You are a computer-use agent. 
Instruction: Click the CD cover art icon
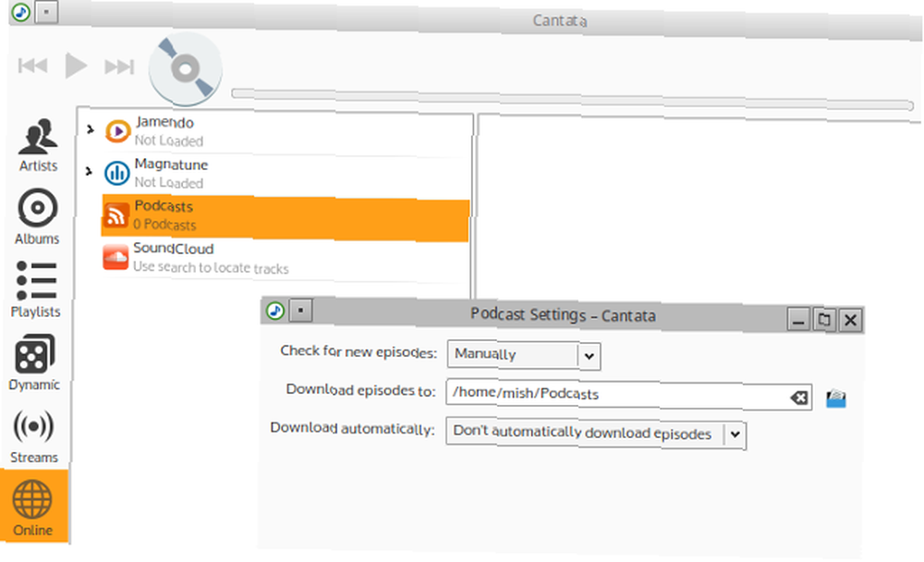click(x=185, y=69)
